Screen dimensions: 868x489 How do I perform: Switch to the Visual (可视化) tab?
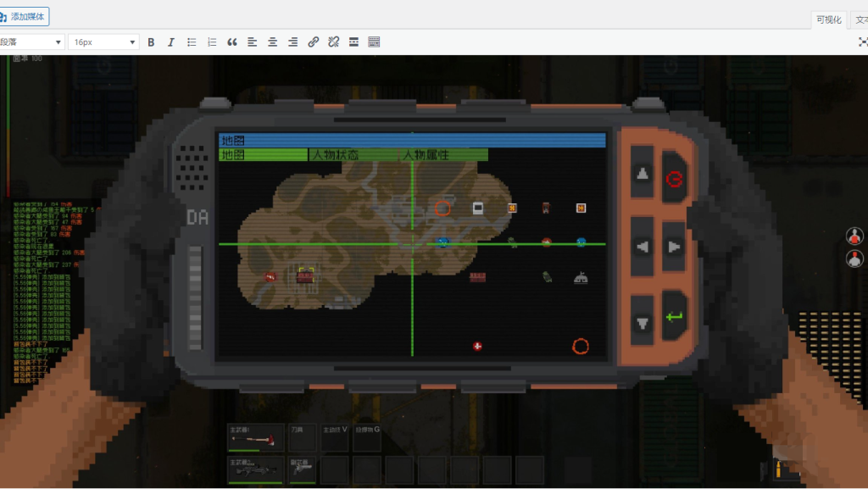(828, 19)
